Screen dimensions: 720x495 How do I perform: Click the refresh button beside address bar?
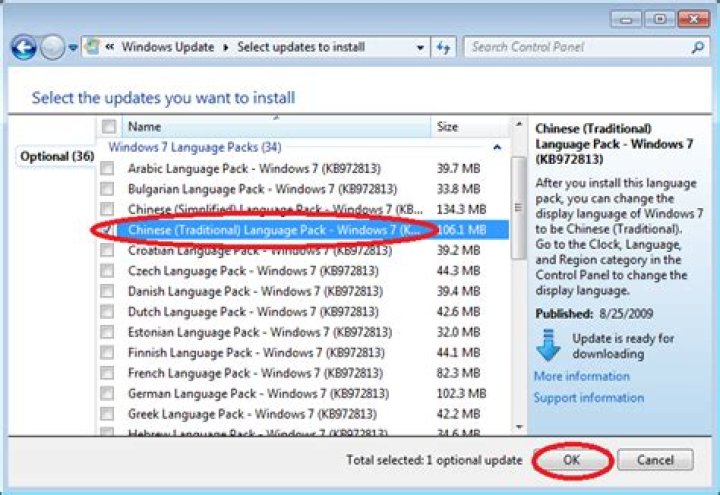[x=445, y=47]
